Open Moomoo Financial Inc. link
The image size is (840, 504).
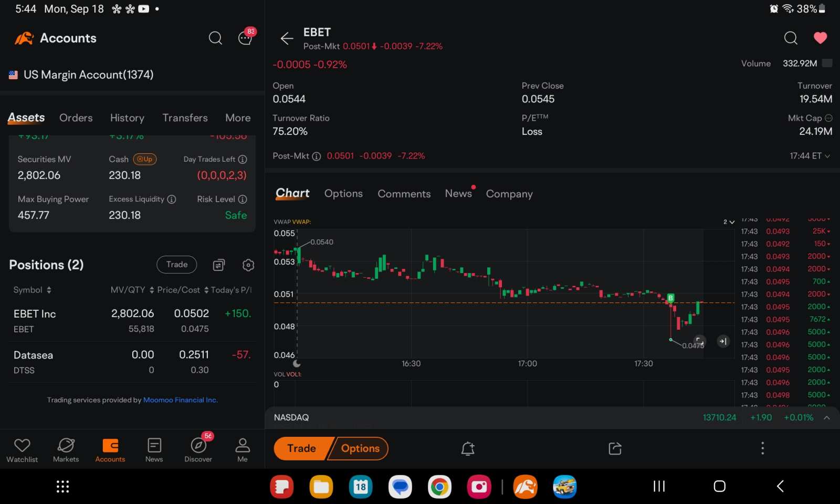pos(181,400)
